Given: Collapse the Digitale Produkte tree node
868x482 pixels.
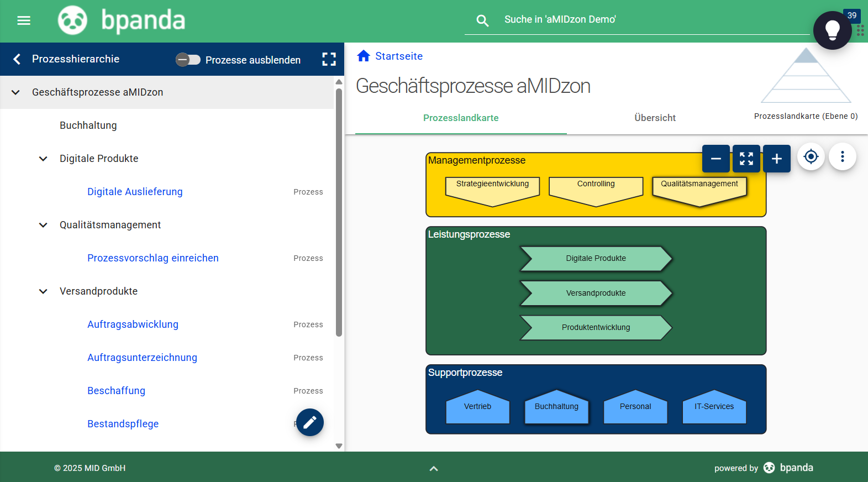Looking at the screenshot, I should coord(43,159).
